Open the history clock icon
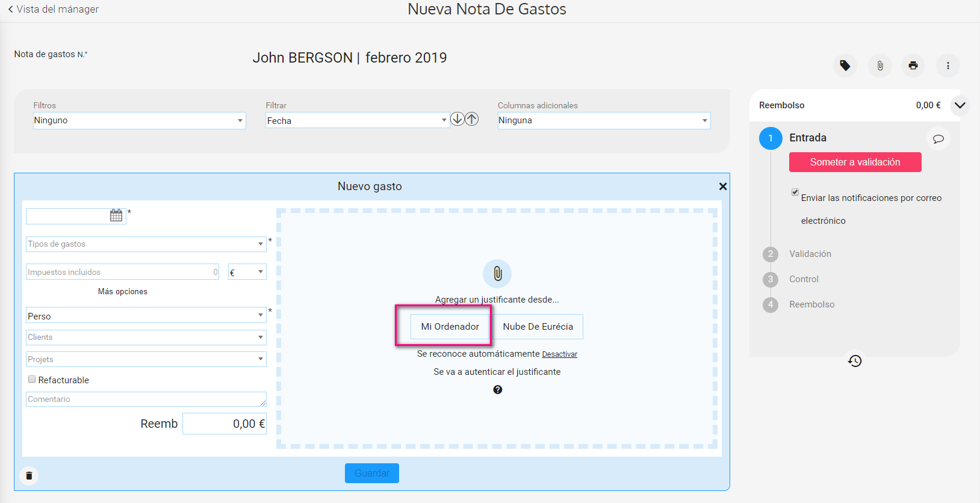The image size is (980, 503). pos(855,361)
